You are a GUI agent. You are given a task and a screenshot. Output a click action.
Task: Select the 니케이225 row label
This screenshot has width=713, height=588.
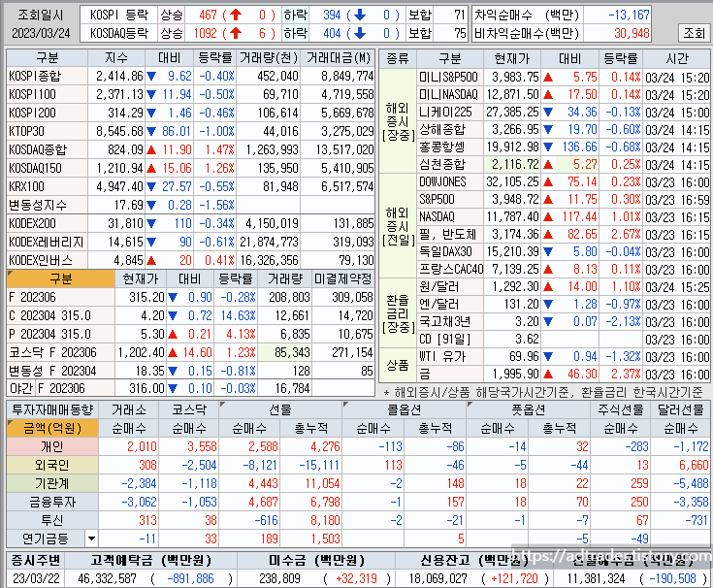449,112
